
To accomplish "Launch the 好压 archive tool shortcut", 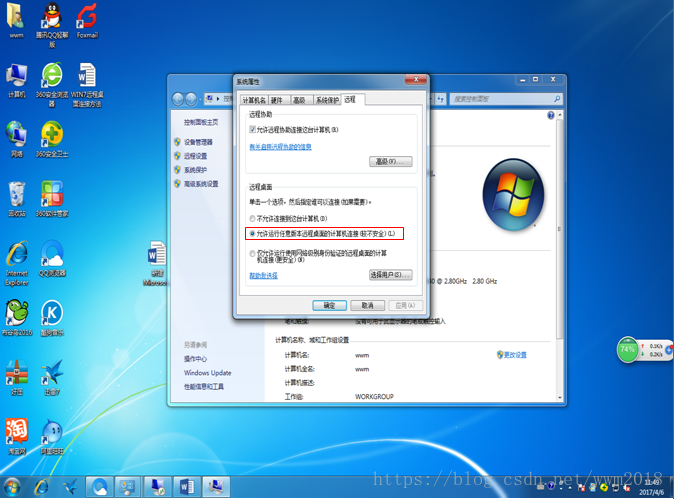I will tap(16, 377).
